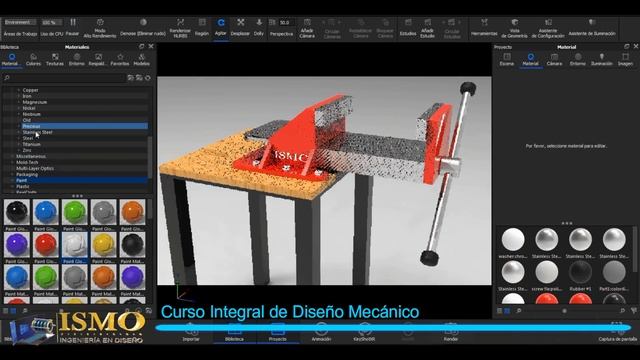Collapse the Paint category

(x=12, y=180)
